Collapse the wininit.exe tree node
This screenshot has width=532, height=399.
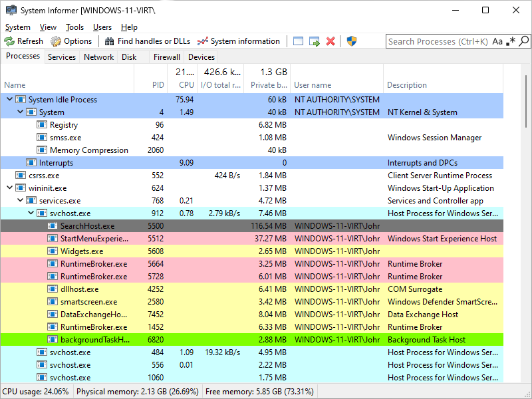(x=9, y=188)
